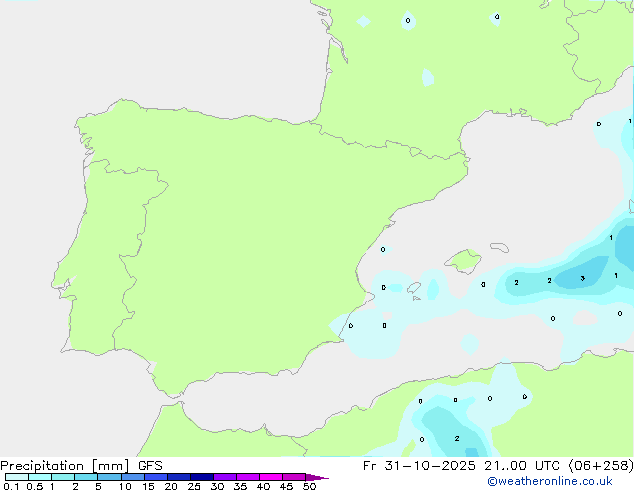Select the legend swatch between 5 and 10
The width and height of the screenshot is (634, 490).
(x=109, y=477)
